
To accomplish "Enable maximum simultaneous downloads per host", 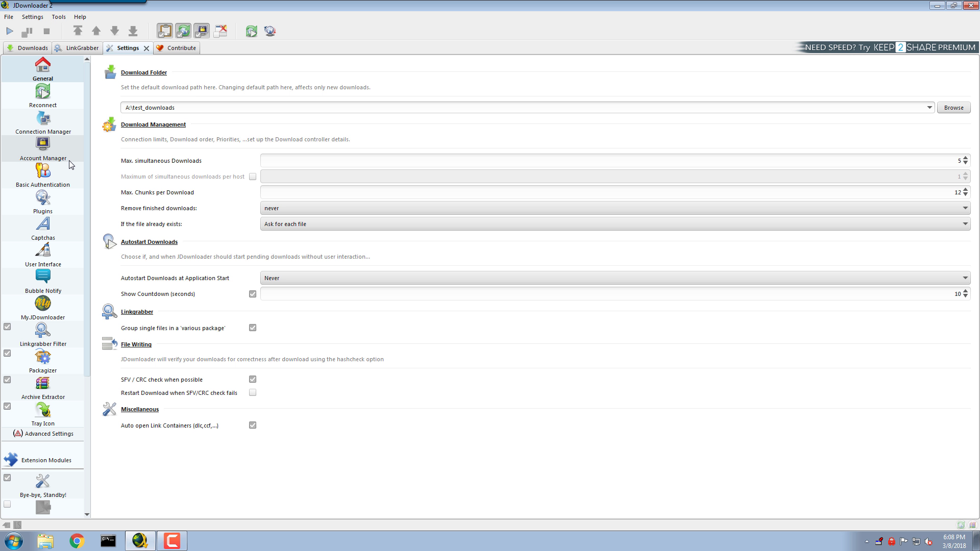I will [x=253, y=177].
